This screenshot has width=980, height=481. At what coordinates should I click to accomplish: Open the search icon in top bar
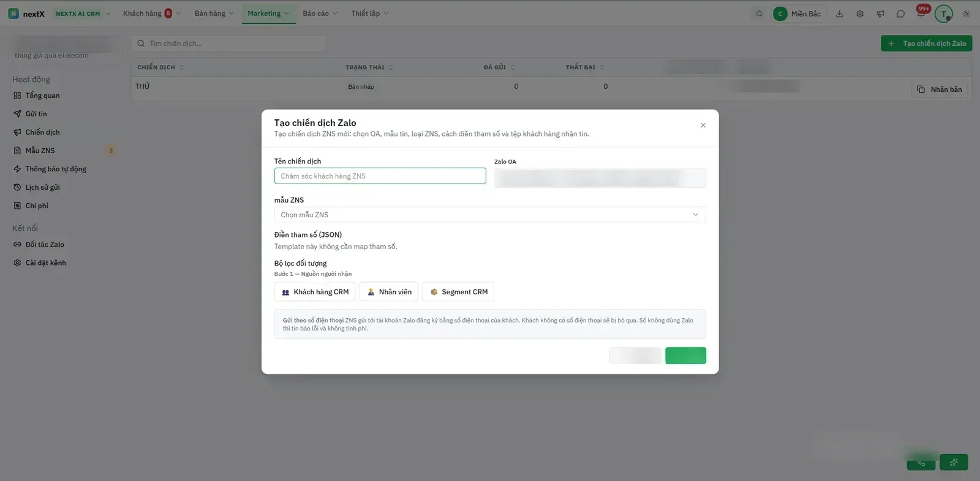(759, 13)
